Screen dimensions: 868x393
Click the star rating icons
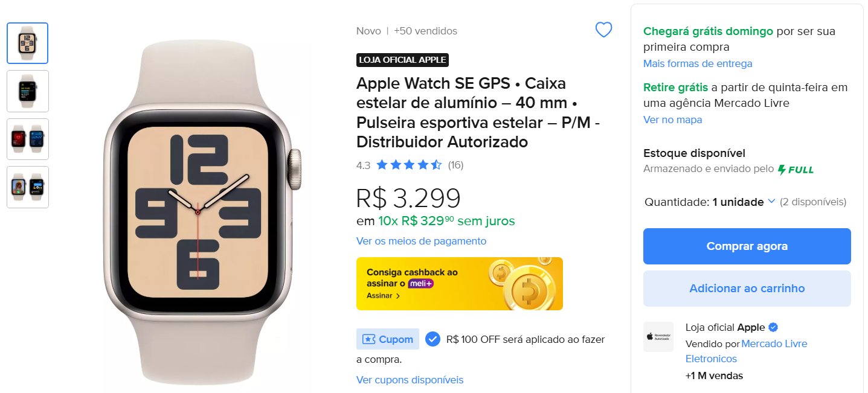(x=409, y=165)
